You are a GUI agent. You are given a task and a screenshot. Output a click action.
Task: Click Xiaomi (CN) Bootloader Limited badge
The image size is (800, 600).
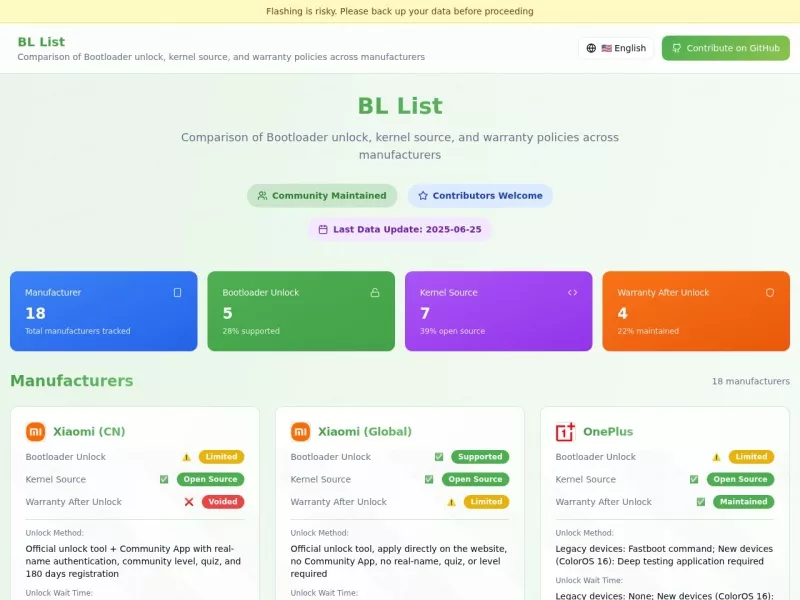pyautogui.click(x=221, y=457)
